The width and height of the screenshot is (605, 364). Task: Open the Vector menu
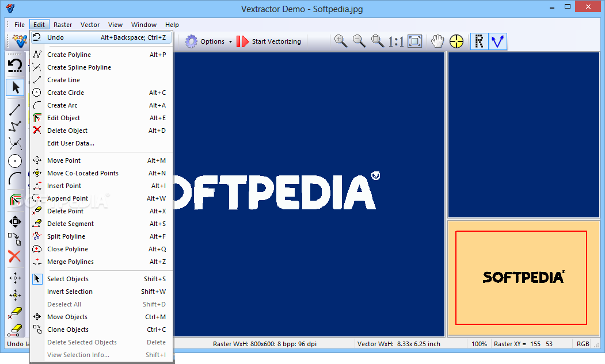(x=90, y=25)
